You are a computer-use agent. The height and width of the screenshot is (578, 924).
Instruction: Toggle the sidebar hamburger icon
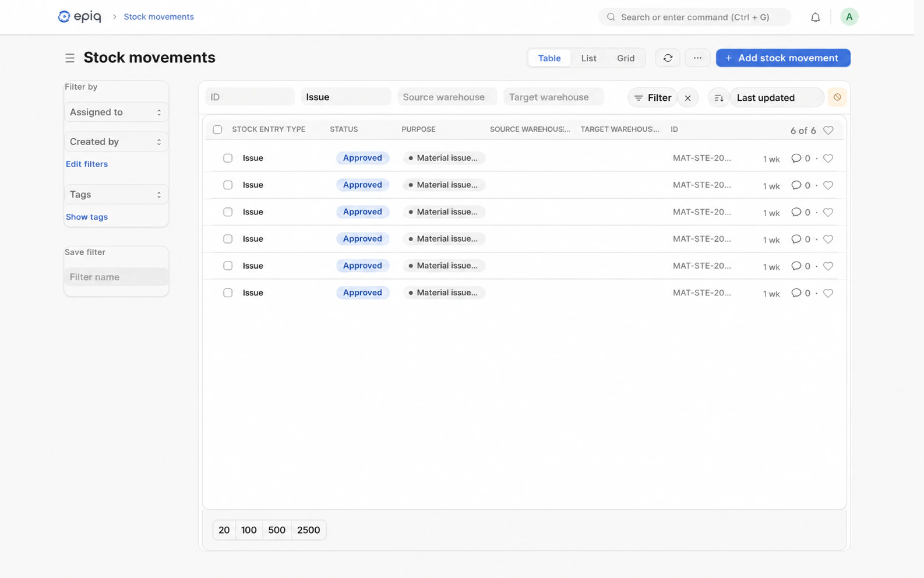(x=70, y=58)
